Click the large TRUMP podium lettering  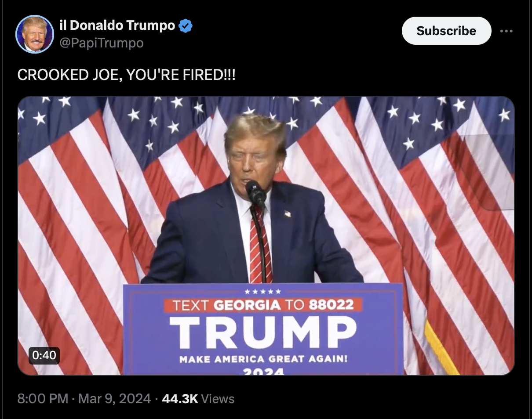point(263,332)
